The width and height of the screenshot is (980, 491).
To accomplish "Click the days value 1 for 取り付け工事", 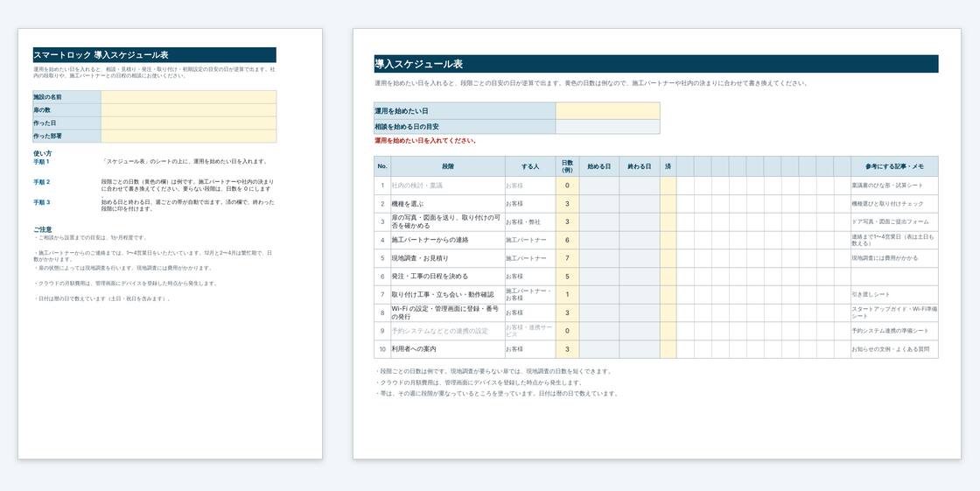I will point(568,295).
